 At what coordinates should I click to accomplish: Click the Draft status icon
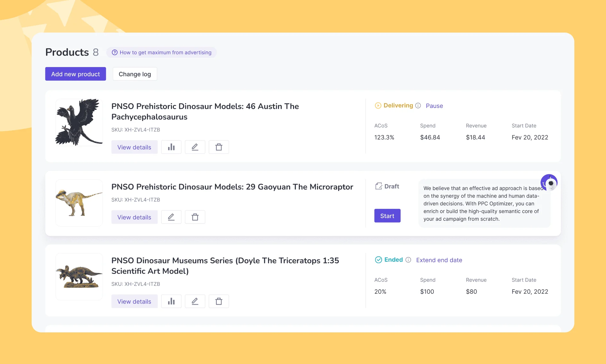pyautogui.click(x=379, y=186)
